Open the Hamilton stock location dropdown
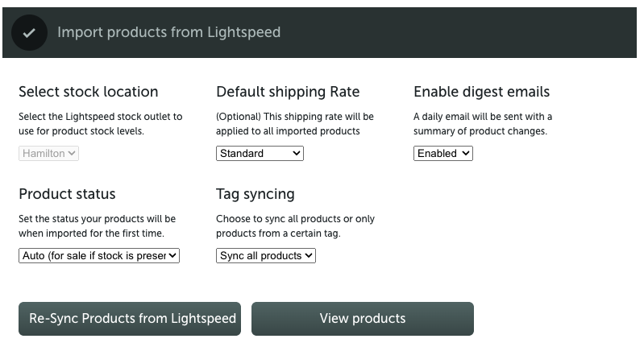 tap(48, 154)
